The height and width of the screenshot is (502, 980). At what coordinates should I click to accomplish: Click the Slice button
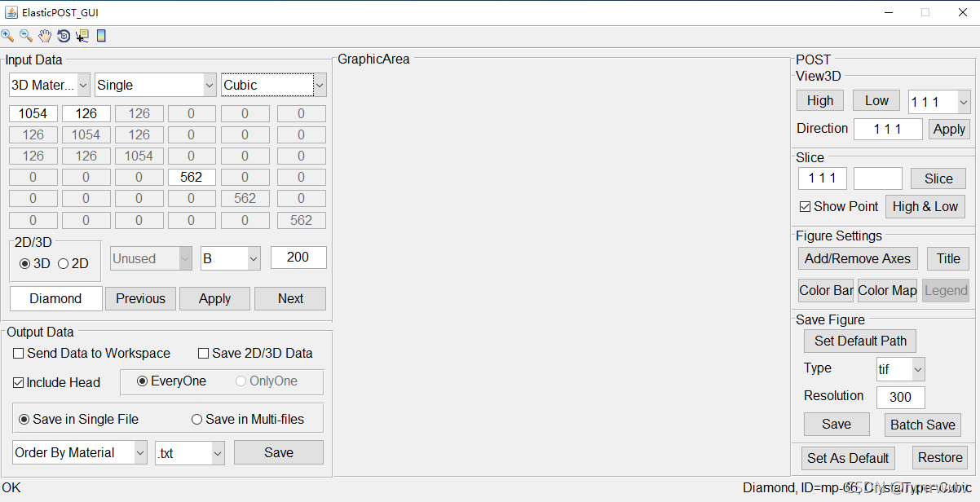938,179
